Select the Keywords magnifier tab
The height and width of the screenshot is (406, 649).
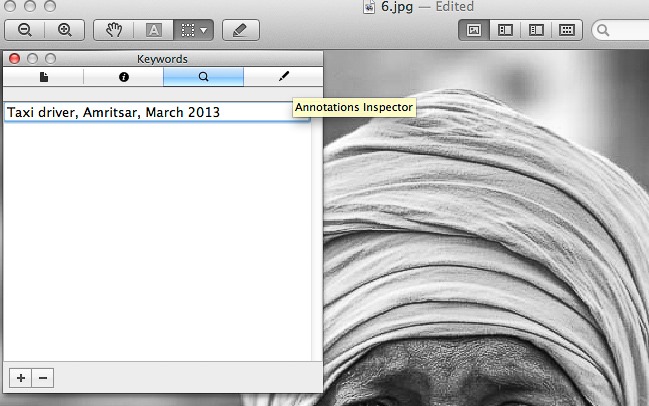click(x=203, y=76)
